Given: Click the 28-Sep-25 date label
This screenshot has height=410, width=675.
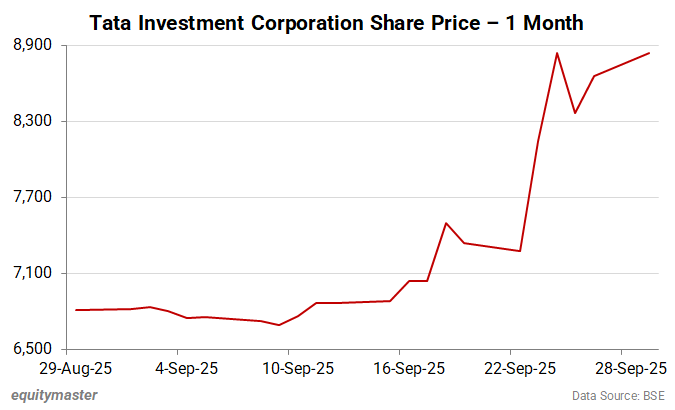Looking at the screenshot, I should (x=625, y=368).
